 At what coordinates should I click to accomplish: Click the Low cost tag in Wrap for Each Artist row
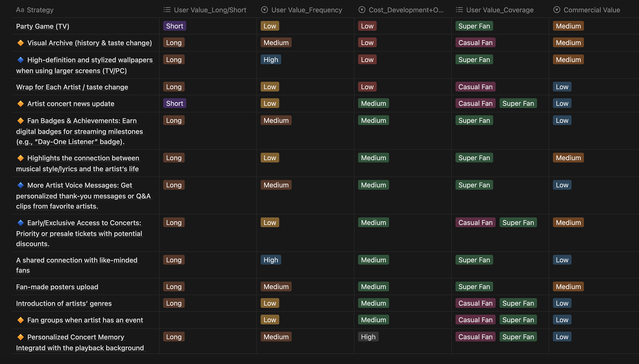click(x=367, y=87)
